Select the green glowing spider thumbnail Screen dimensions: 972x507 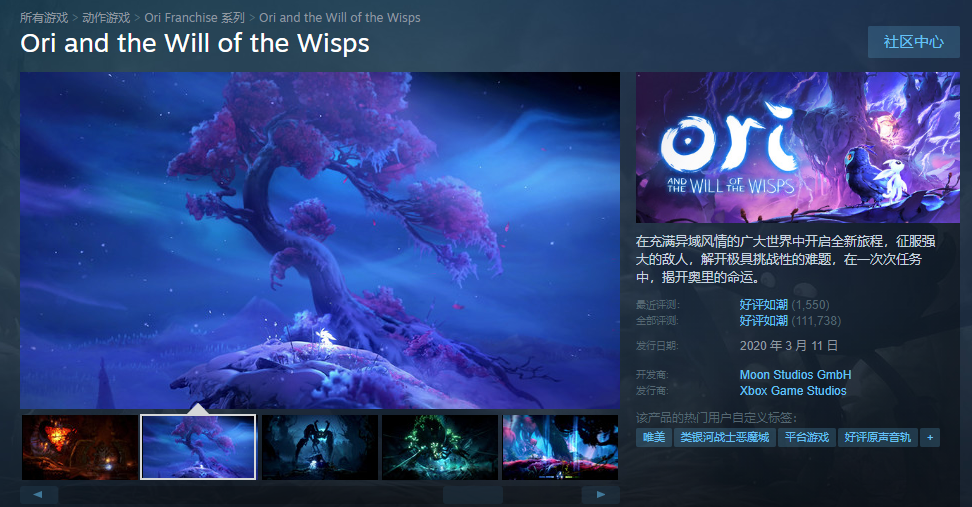440,447
